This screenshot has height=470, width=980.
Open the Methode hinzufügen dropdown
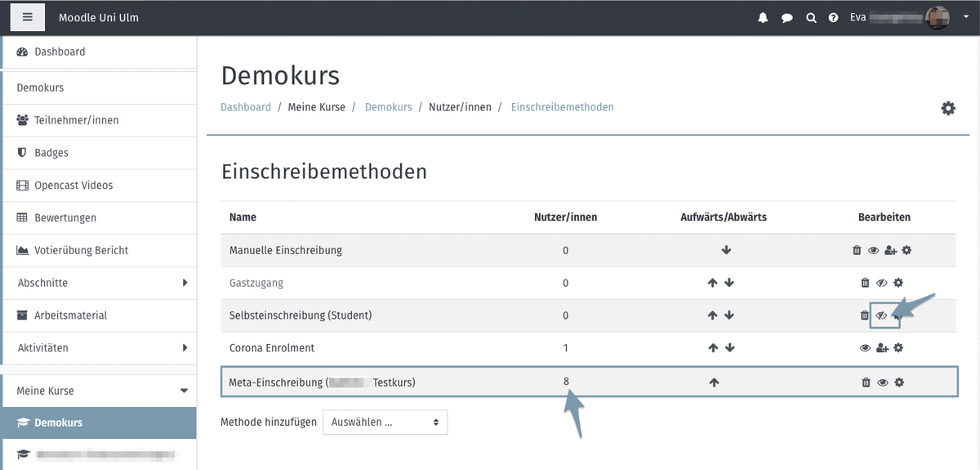[x=385, y=423]
